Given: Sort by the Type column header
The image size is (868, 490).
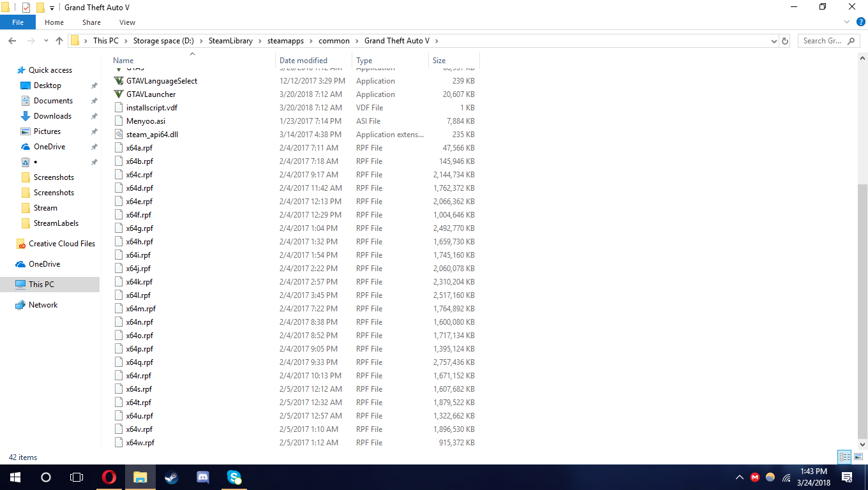Looking at the screenshot, I should (390, 61).
